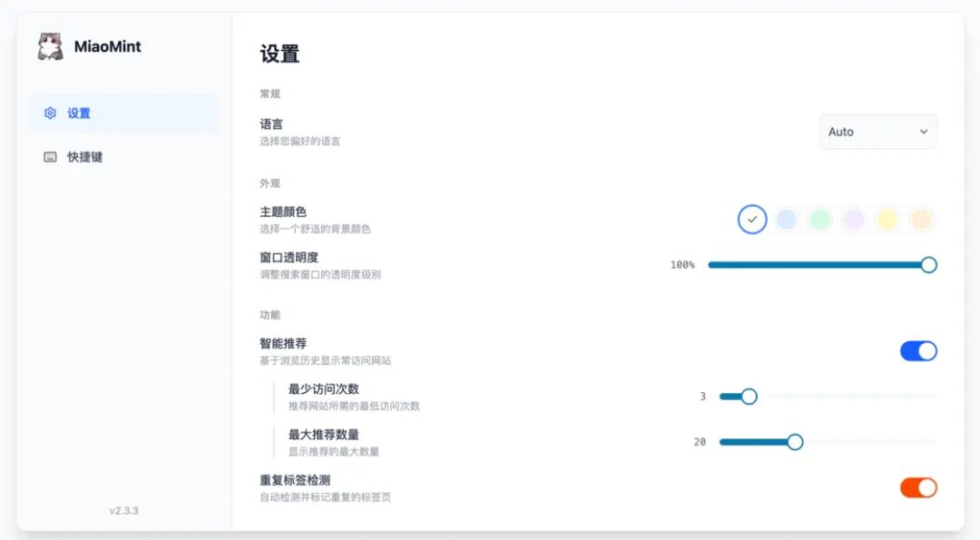Click the 主题颜色 setting label
This screenshot has height=540, width=980.
coord(283,211)
